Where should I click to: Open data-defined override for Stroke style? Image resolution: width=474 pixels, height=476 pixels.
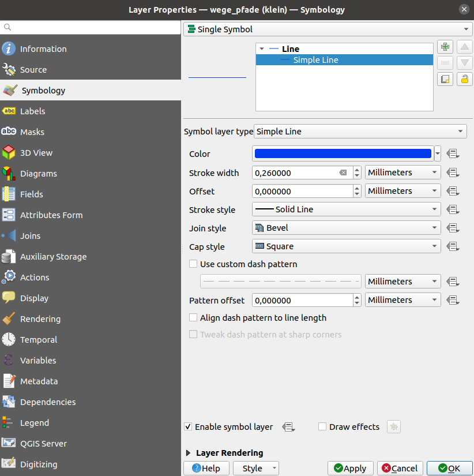[453, 209]
